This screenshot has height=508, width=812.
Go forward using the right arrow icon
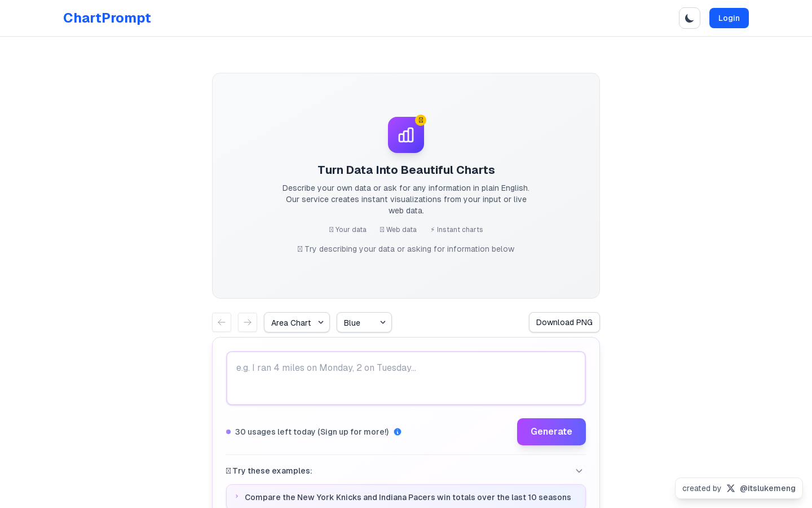click(x=248, y=322)
